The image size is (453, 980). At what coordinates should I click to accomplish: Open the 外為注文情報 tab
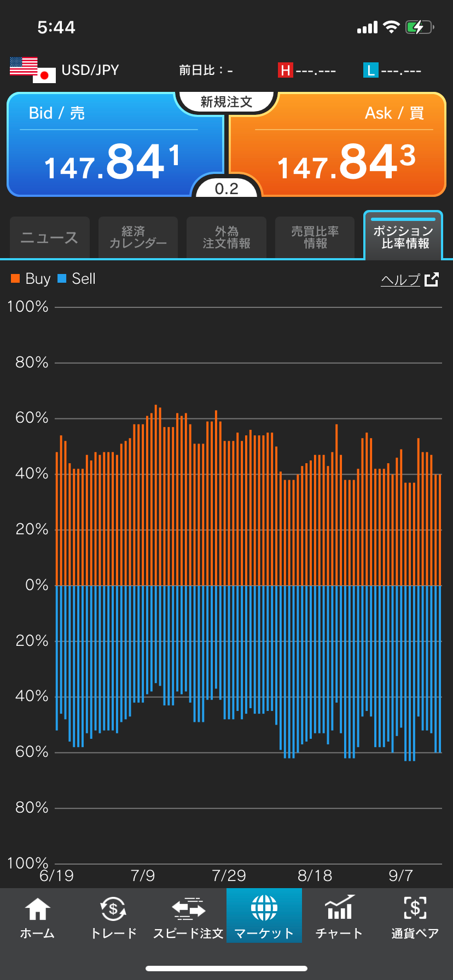226,238
